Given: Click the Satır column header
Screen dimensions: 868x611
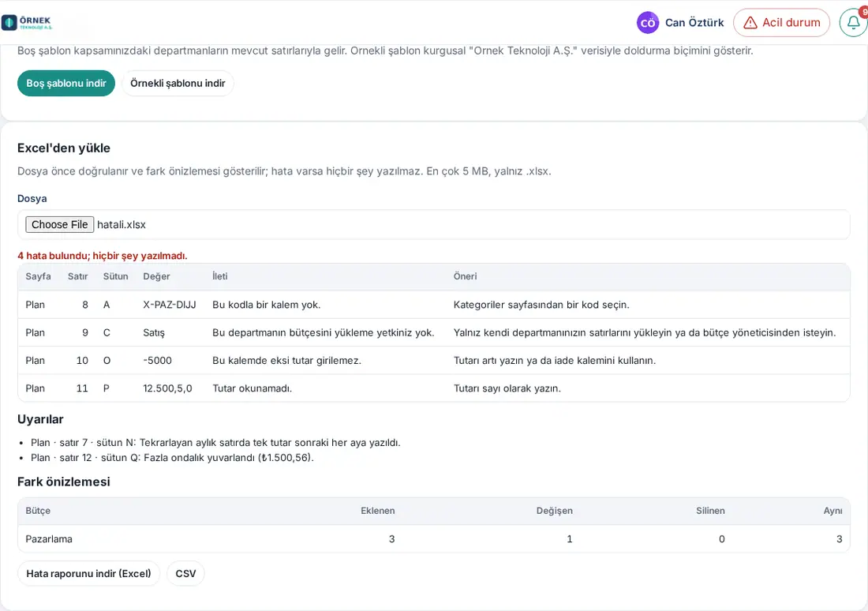Looking at the screenshot, I should pyautogui.click(x=78, y=276).
